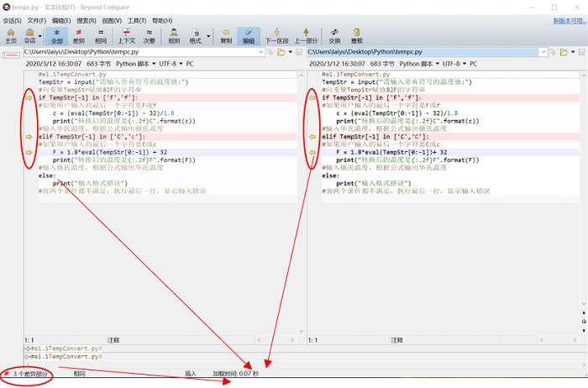Click the 新版本可用 link
Screen dimensions: 588x388
570,20
